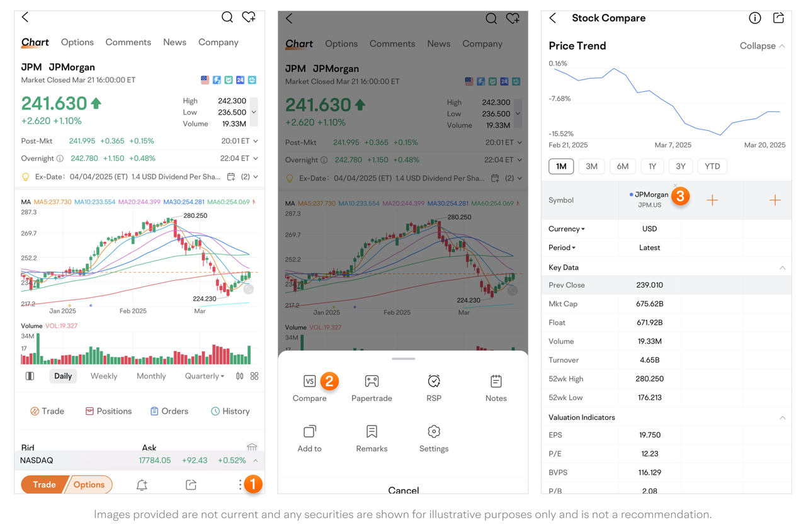This screenshot has height=532, width=806.
Task: Open the News tab on left screen
Action: 174,42
